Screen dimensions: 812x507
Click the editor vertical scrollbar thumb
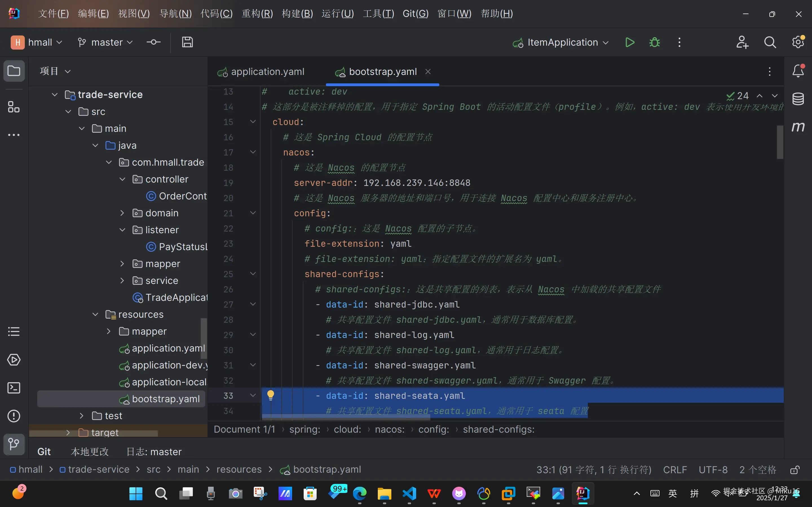[780, 142]
